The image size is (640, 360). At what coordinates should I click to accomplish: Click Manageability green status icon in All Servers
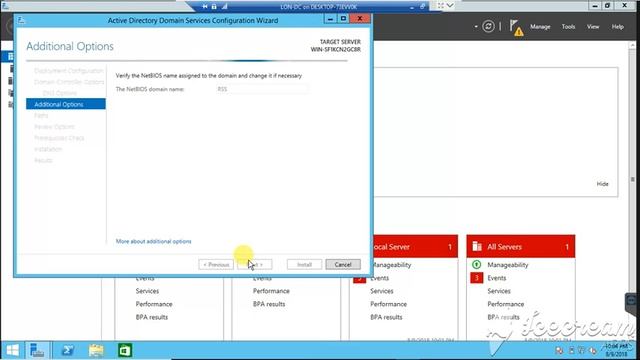point(476,264)
